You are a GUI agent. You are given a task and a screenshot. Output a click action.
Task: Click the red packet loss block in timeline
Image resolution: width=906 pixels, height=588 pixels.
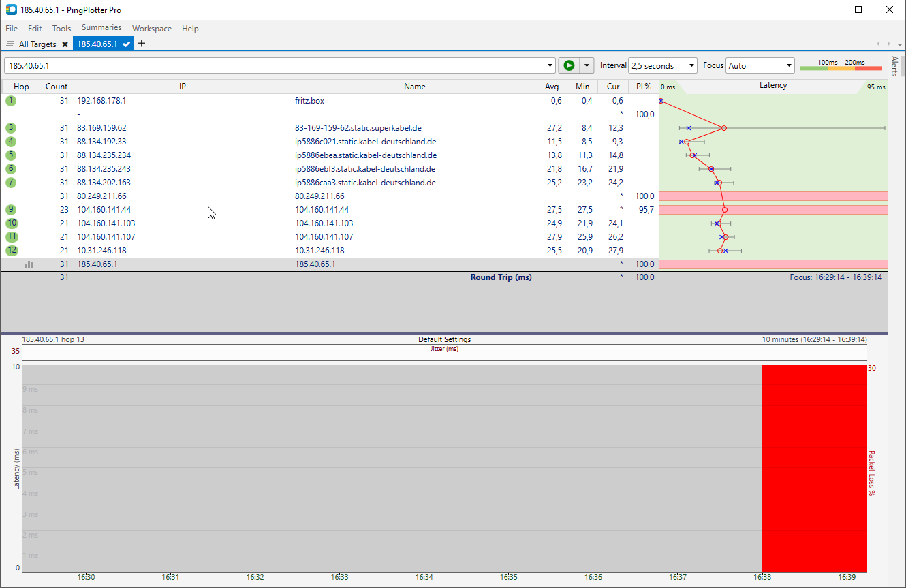814,468
